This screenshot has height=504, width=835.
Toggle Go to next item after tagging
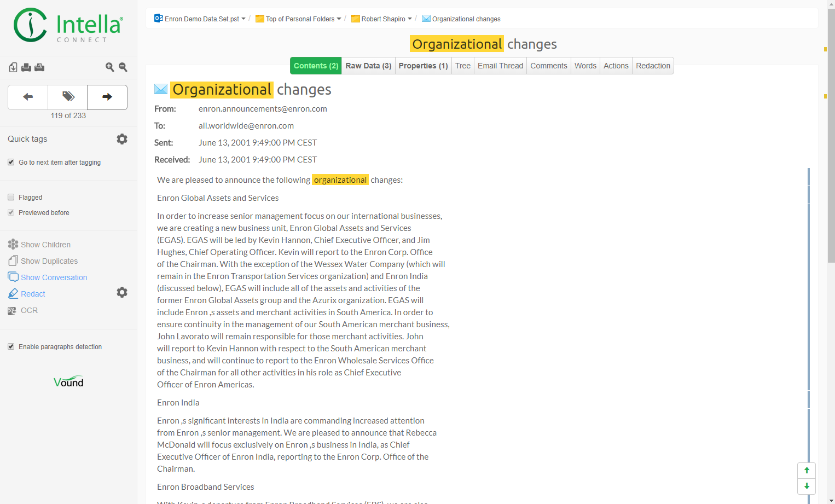[11, 162]
